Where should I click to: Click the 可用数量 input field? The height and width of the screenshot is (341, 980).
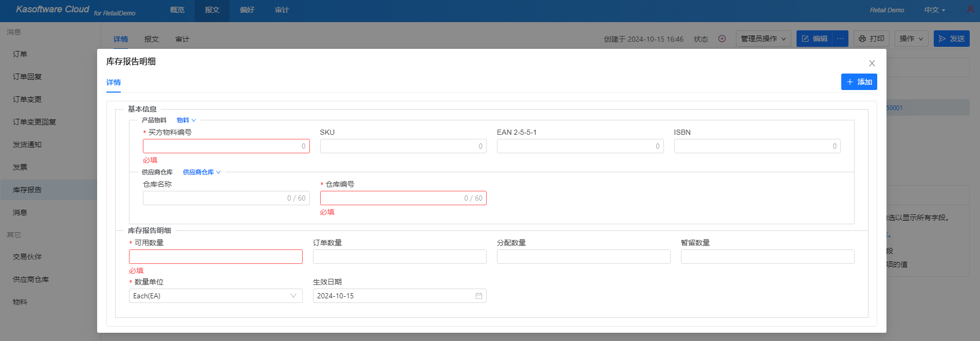pyautogui.click(x=215, y=257)
